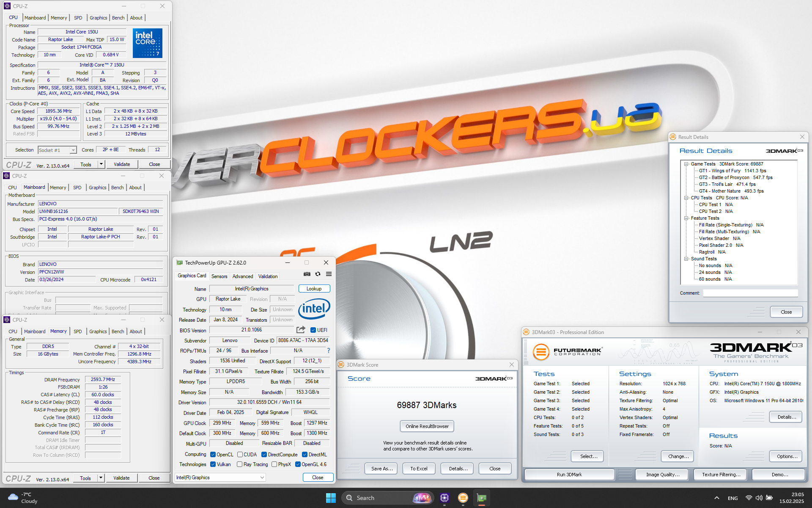The image size is (812, 508).
Task: Open the Validation tab in GPU-Z
Action: click(268, 276)
